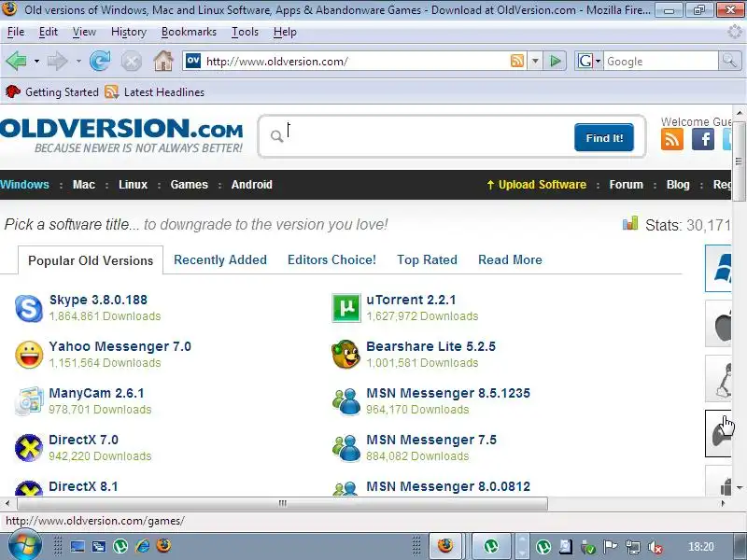747x560 pixels.
Task: Select Mac in the navigation bar
Action: (x=84, y=184)
